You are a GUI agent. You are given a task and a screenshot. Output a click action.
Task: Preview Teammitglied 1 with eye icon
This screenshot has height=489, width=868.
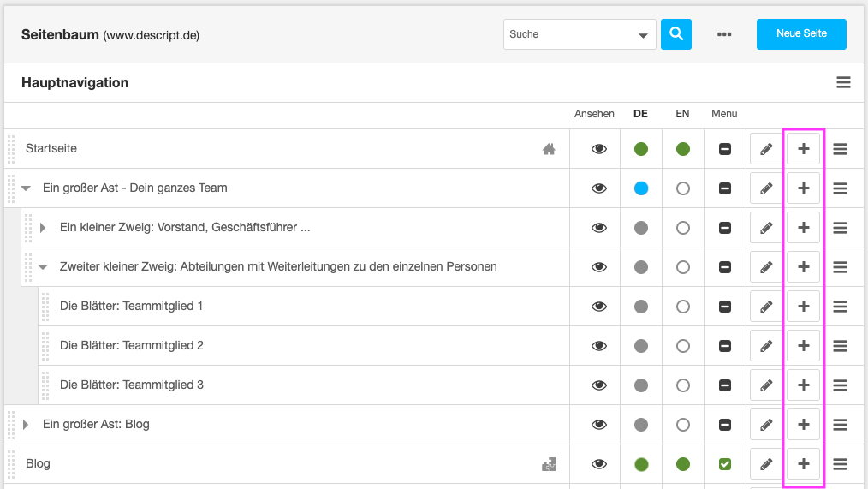click(599, 307)
